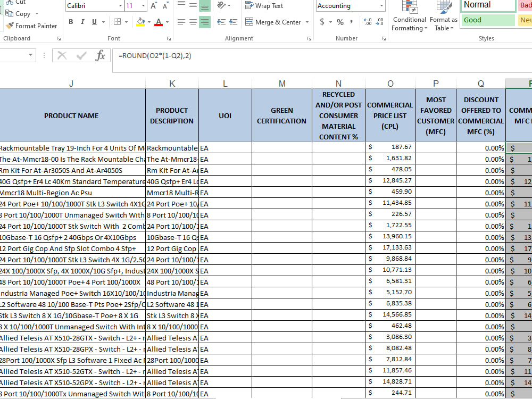This screenshot has width=532, height=399.
Task: Select the COMMERCIAL PRICE LIST (CPL) header
Action: click(390, 115)
